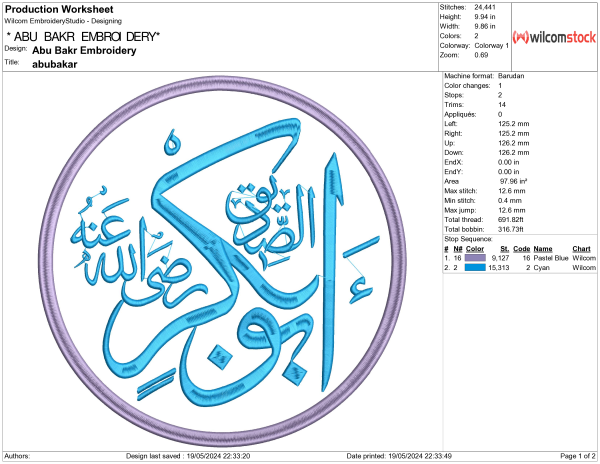The height and width of the screenshot is (464, 600).
Task: Click the 'Authors:' footer label
Action: (x=17, y=456)
